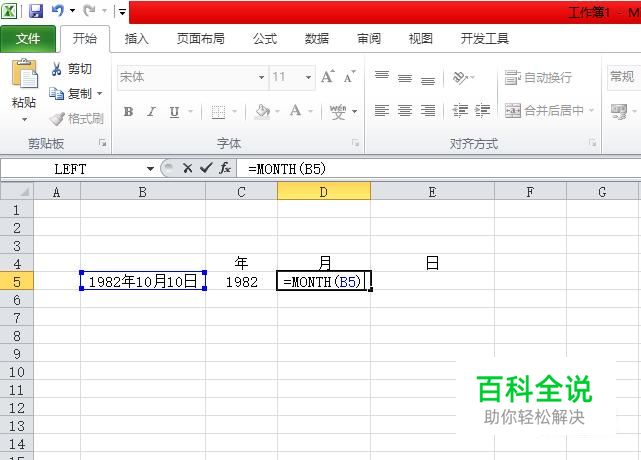
Task: Select column D header
Action: coord(324,191)
